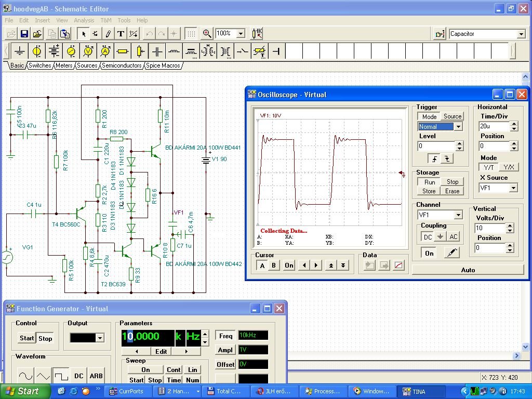The image size is (532, 399).
Task: Click Stop in Function Generator control
Action: pyautogui.click(x=45, y=338)
